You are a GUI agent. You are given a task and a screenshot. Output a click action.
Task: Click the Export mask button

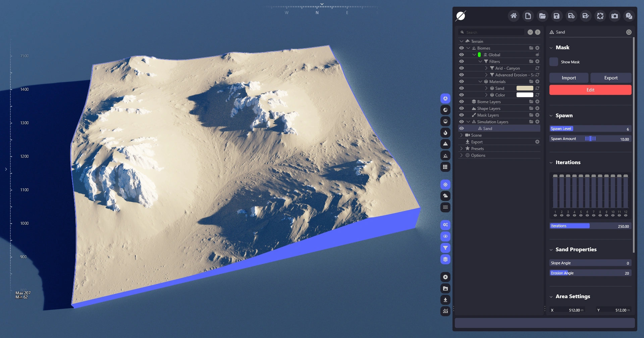point(611,78)
